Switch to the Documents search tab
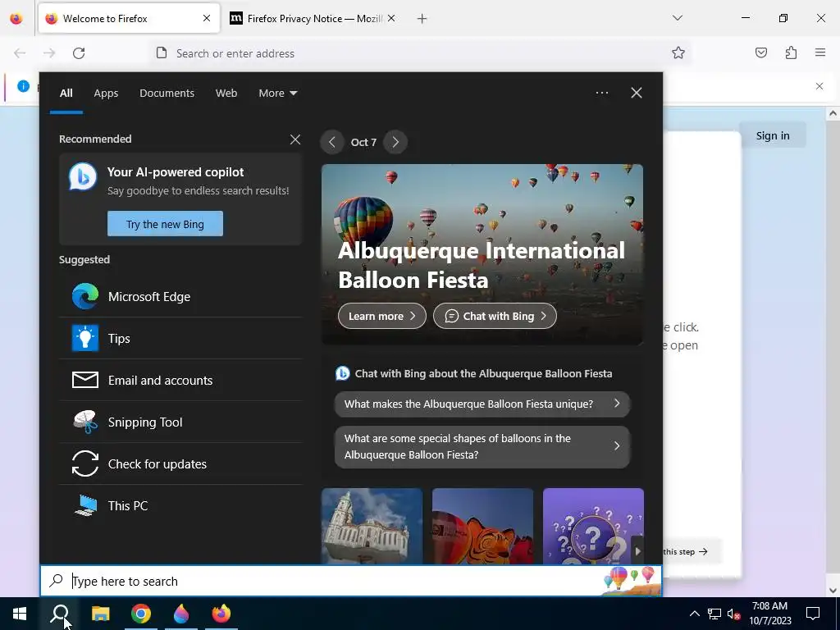 click(167, 94)
